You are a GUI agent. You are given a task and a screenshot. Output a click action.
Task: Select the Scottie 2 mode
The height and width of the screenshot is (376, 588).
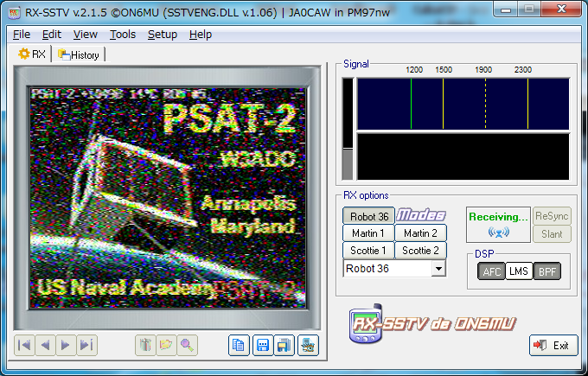[x=421, y=251]
